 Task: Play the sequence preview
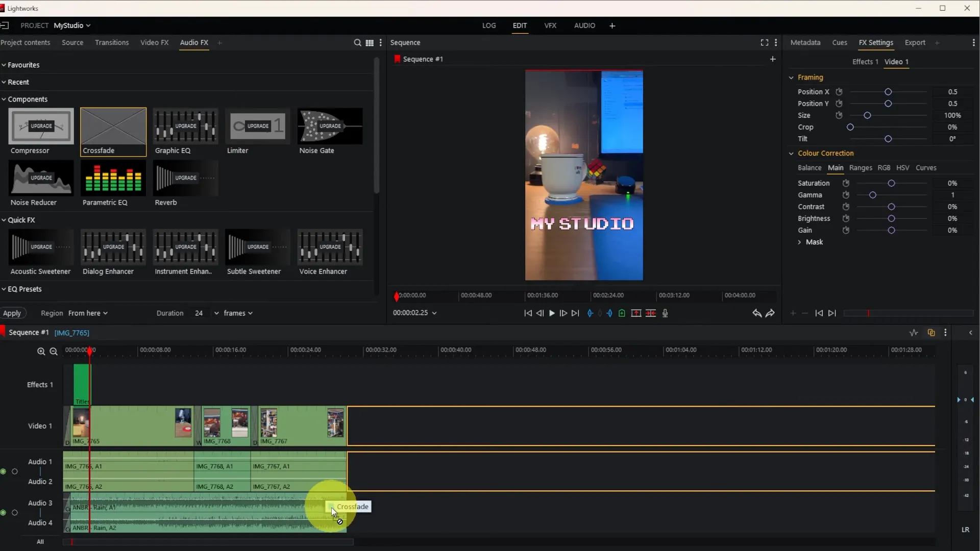pyautogui.click(x=552, y=313)
